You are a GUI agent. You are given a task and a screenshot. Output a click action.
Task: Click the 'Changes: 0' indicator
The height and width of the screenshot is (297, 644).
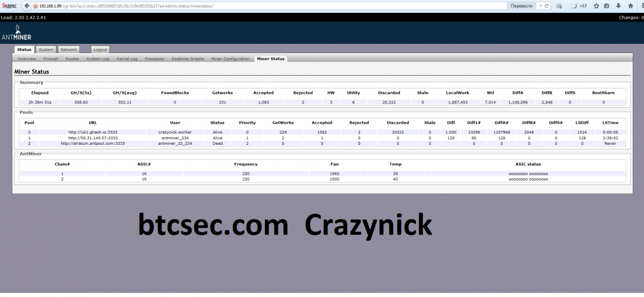[631, 17]
